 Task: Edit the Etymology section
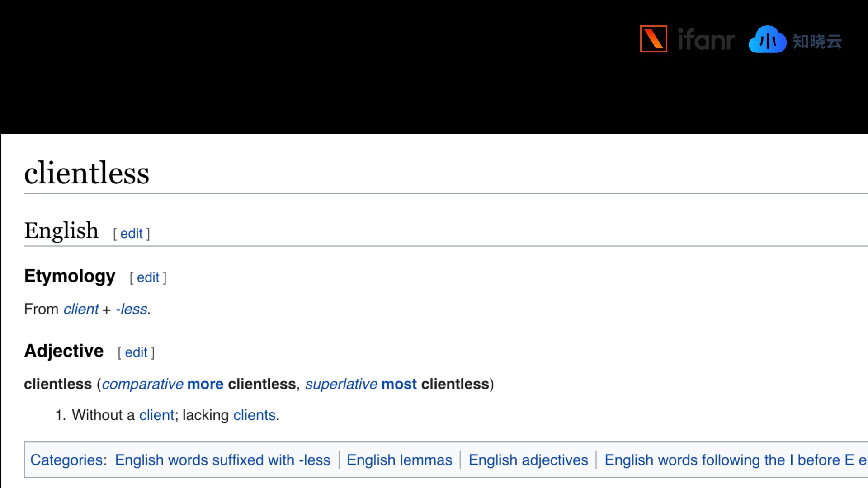148,277
